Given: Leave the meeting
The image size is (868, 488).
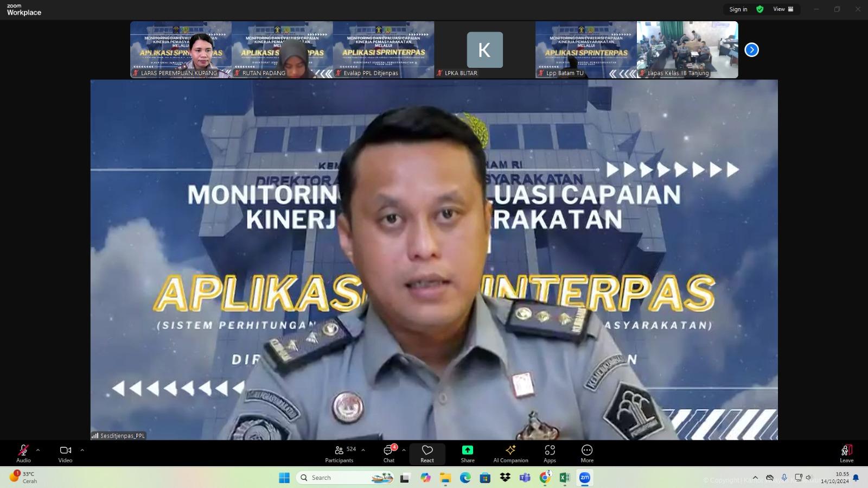Looking at the screenshot, I should click(x=846, y=454).
